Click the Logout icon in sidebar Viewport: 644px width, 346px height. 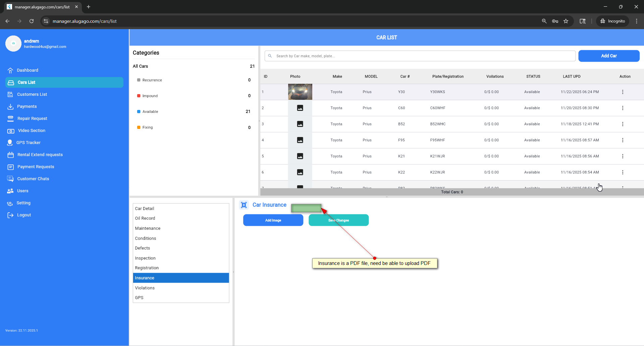(x=10, y=215)
